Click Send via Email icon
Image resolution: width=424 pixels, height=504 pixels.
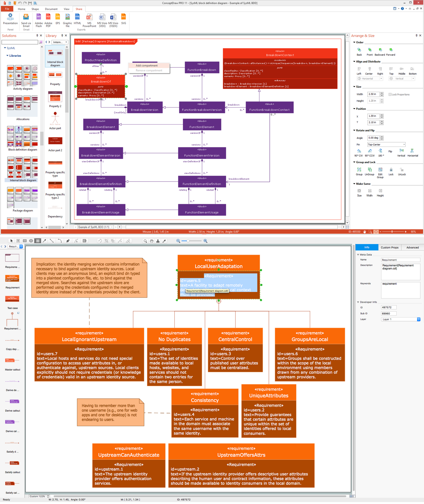[x=26, y=20]
